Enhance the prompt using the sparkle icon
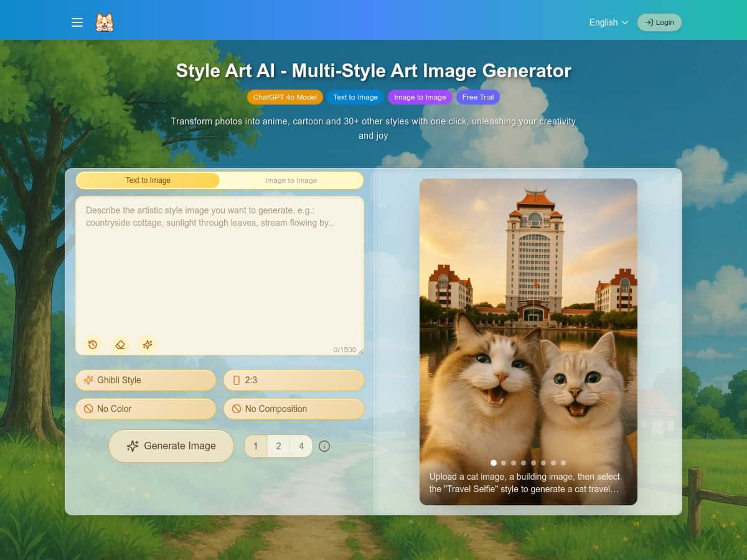This screenshot has width=747, height=560. (148, 344)
